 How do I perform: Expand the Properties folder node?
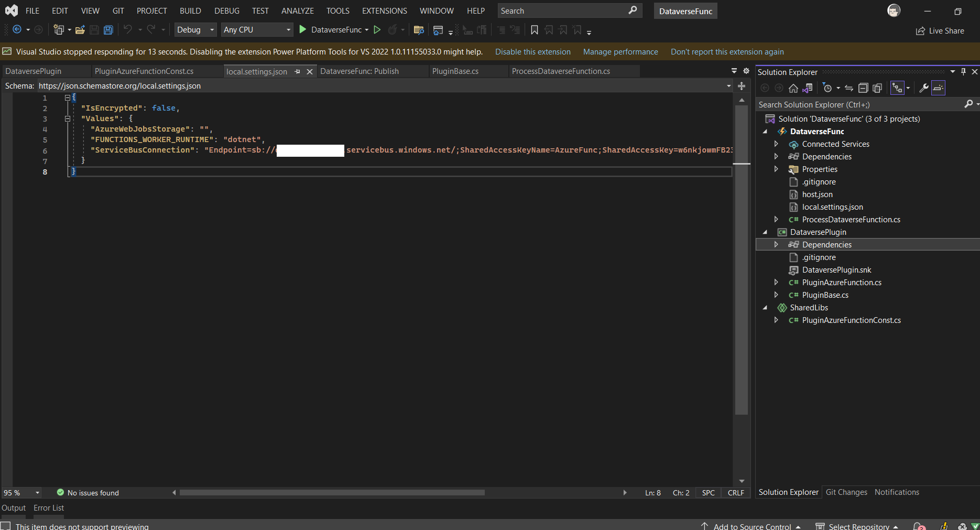pos(776,169)
